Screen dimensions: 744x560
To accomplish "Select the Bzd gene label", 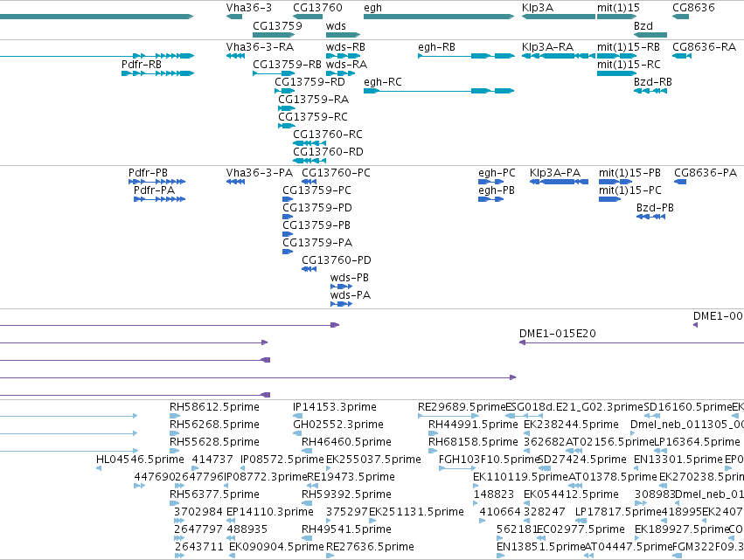I will 643,25.
